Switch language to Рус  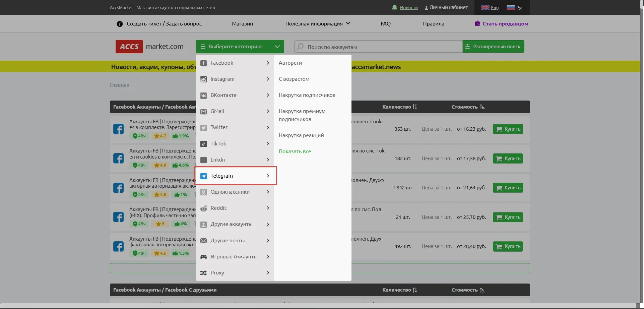pyautogui.click(x=520, y=7)
